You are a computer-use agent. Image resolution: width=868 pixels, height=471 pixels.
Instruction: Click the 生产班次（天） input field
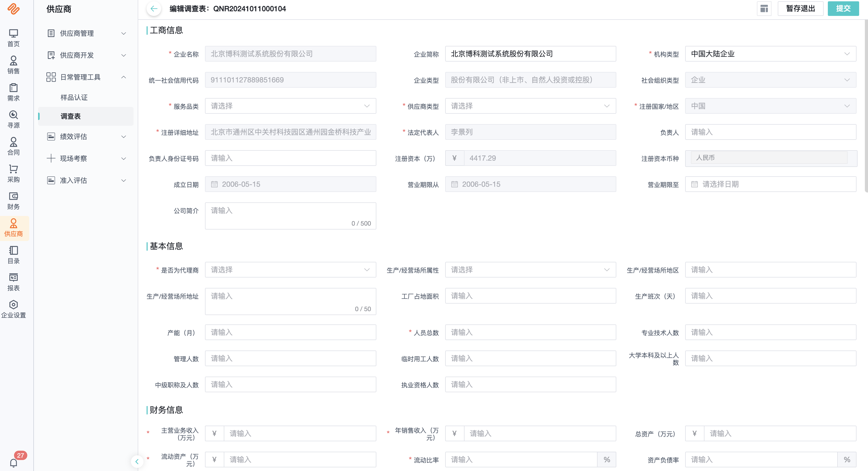770,296
